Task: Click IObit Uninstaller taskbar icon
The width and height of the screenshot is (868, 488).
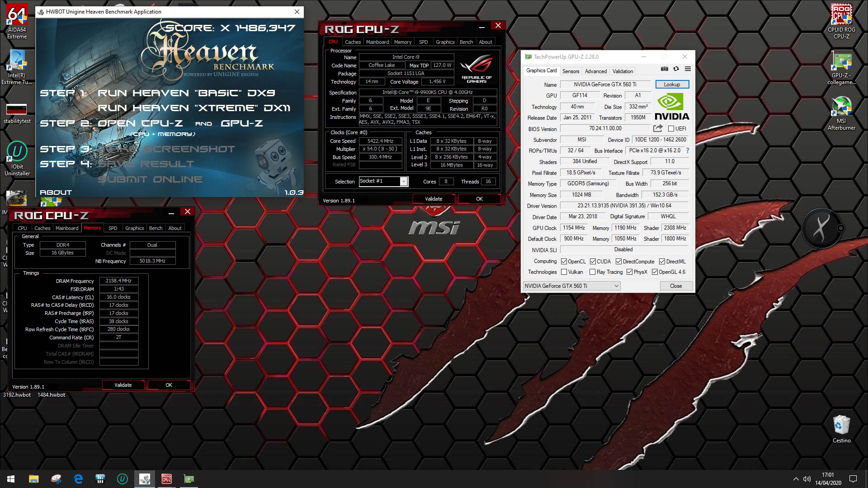Action: point(123,479)
